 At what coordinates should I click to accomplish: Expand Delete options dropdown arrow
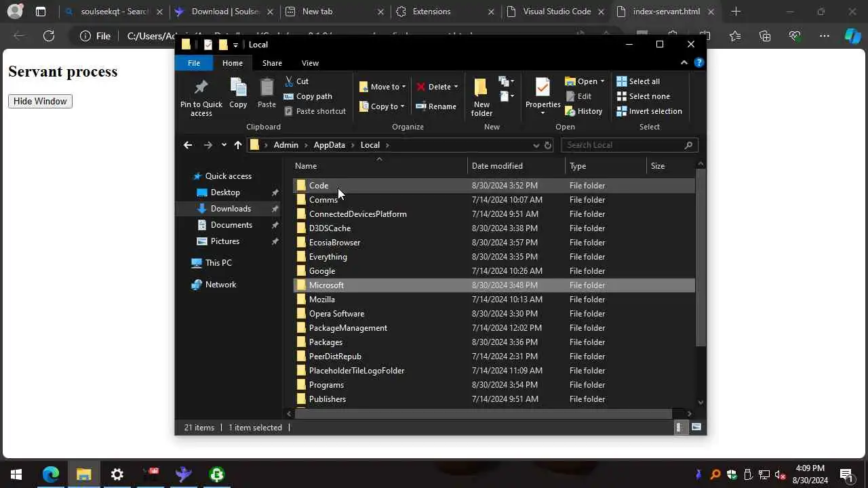click(x=456, y=87)
